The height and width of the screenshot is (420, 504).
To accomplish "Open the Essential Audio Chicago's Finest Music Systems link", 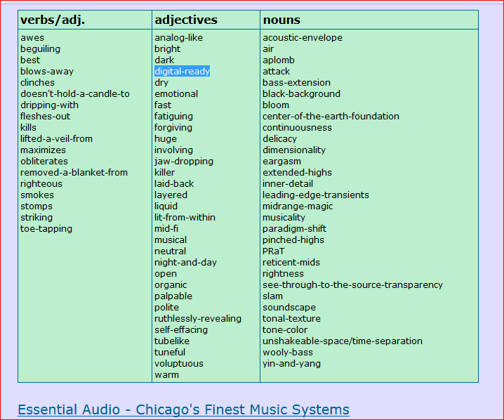I will click(183, 409).
